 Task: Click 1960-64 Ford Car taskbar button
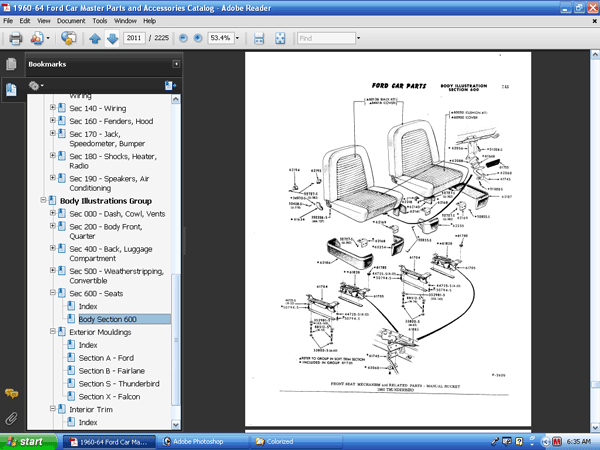tap(109, 442)
